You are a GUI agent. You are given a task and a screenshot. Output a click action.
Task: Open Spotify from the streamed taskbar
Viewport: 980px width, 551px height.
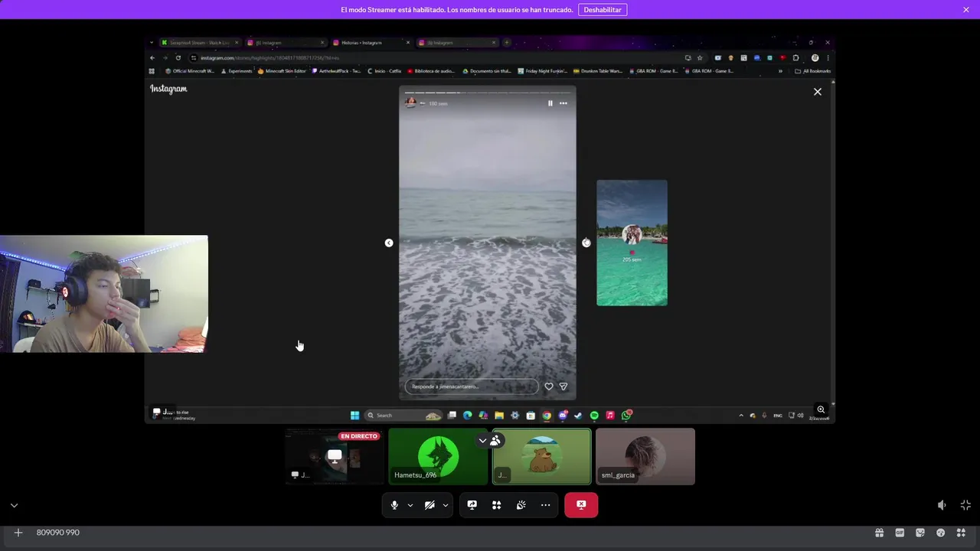(594, 416)
